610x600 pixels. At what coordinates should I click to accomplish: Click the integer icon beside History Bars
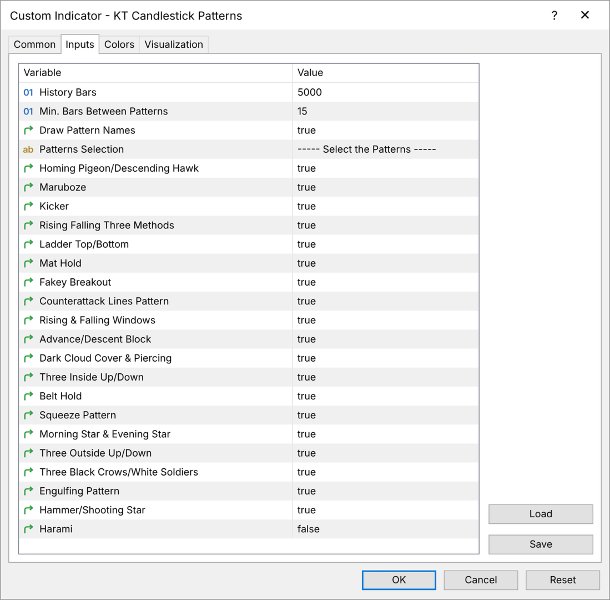coord(28,93)
